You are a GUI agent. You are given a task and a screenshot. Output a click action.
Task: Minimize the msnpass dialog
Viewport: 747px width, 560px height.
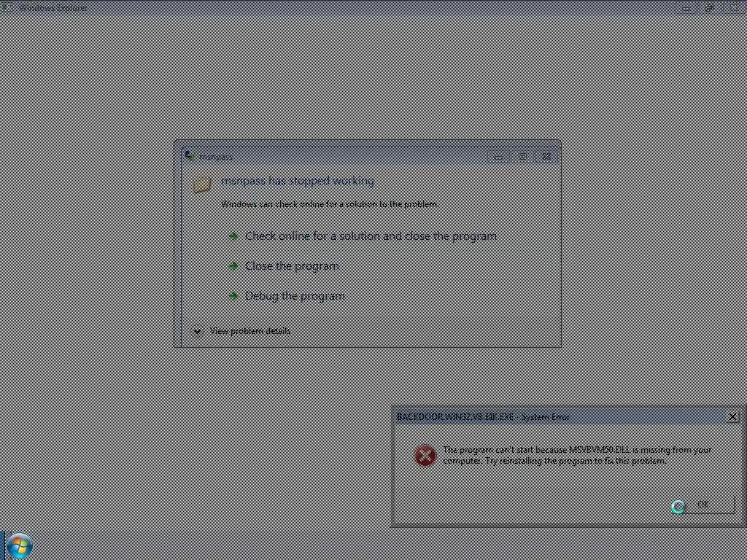(x=498, y=156)
